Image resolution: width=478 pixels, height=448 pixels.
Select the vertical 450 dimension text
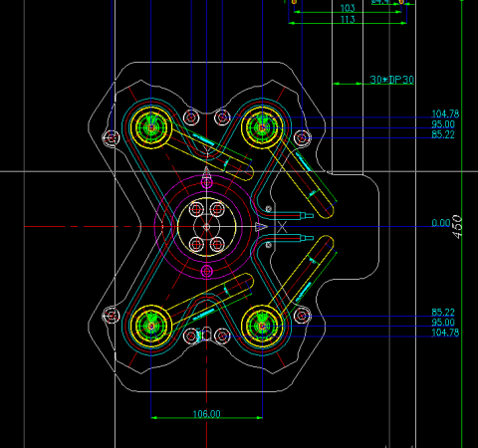click(457, 227)
